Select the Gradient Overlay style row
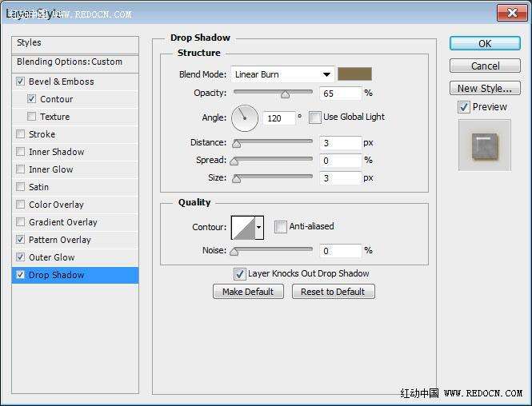The image size is (532, 406). coord(75,222)
